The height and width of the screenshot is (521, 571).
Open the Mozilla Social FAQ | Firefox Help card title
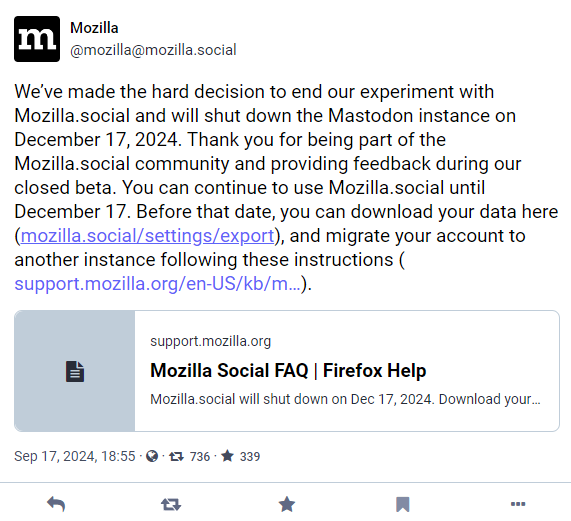pos(288,371)
